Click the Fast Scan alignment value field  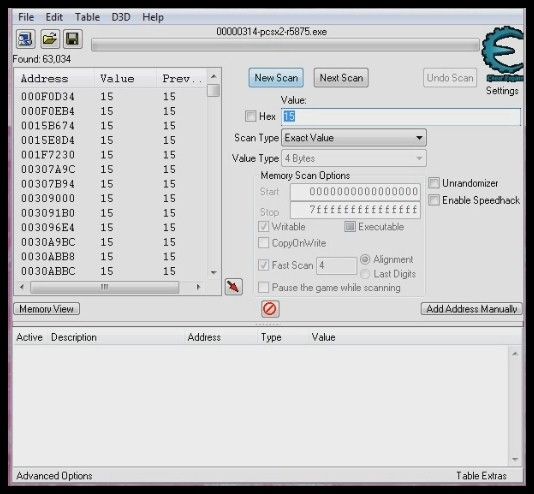coord(336,266)
